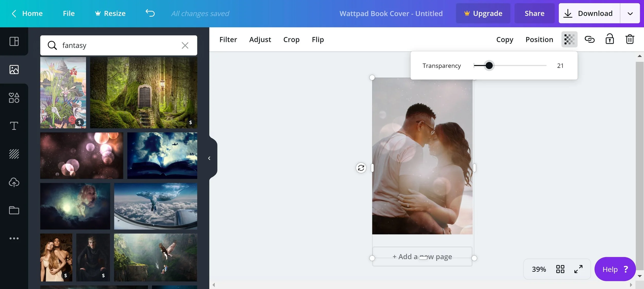The width and height of the screenshot is (644, 289).
Task: Toggle the Transparency checkerboard button
Action: tap(569, 39)
